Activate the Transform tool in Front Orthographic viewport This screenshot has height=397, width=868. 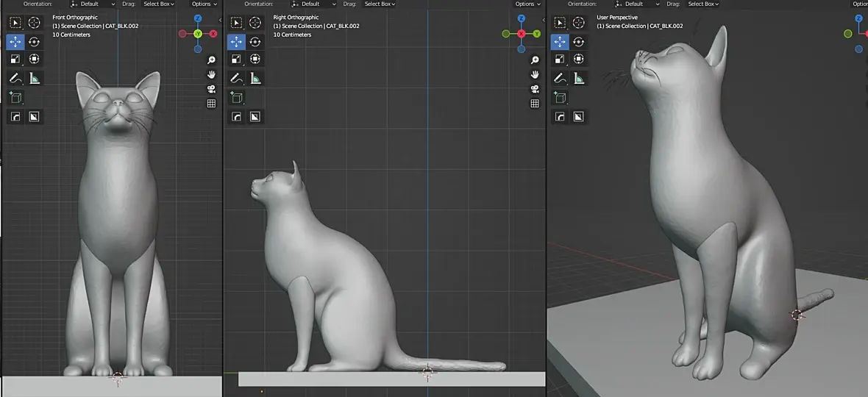click(x=34, y=60)
